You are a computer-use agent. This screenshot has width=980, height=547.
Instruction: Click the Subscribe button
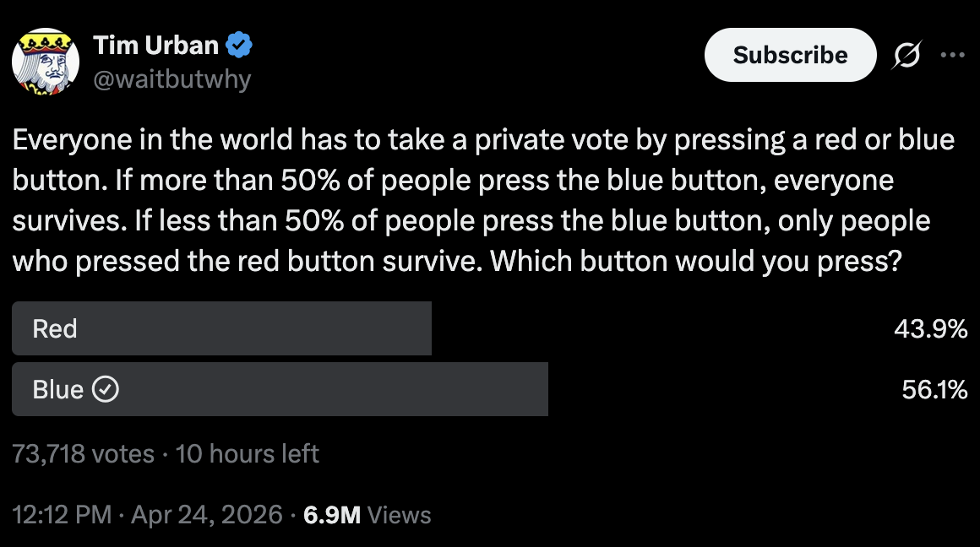point(790,55)
